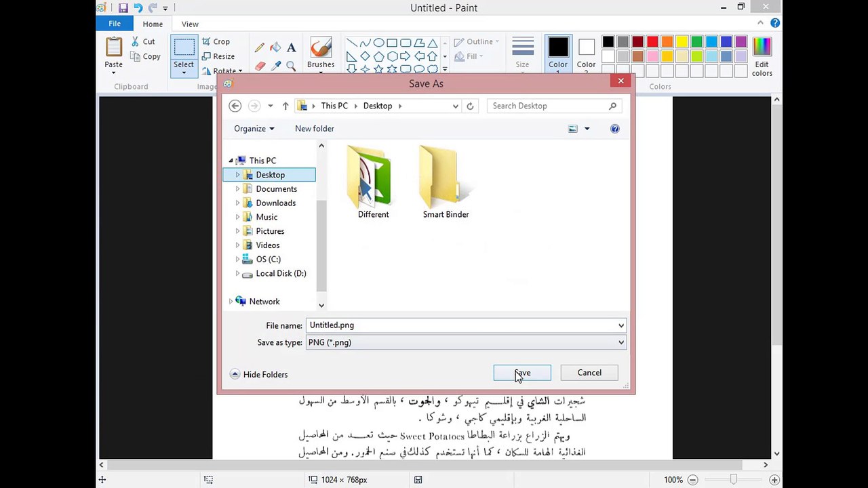Click the Cancel button
This screenshot has height=488, width=868.
(x=589, y=373)
